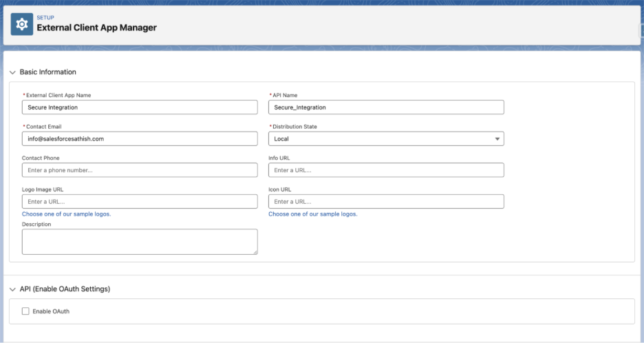
Task: Select the API Name input field
Action: [x=385, y=107]
